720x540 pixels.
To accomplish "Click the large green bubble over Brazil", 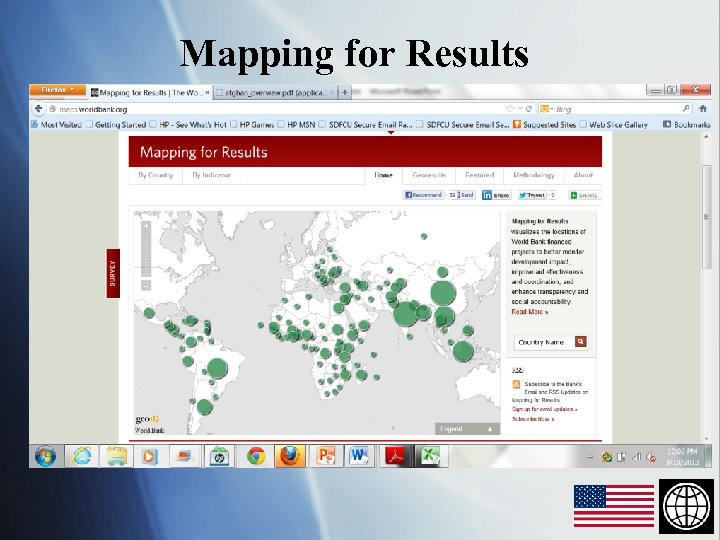I will tap(217, 368).
